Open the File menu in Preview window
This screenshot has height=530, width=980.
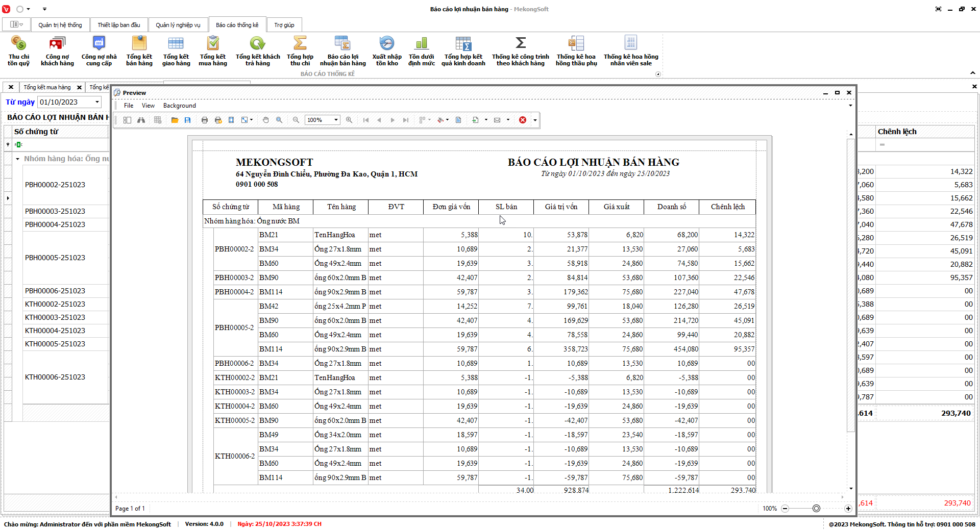point(129,106)
